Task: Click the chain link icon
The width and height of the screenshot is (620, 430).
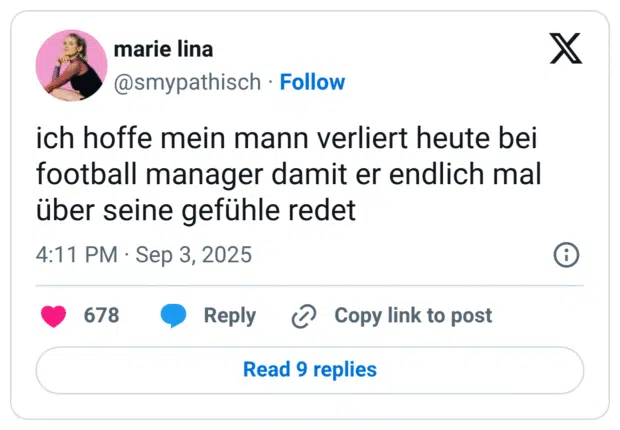Action: click(303, 316)
